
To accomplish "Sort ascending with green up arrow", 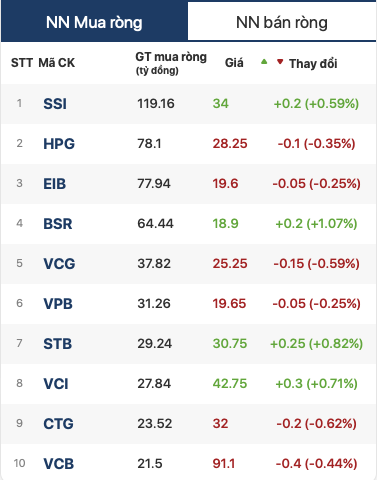I will [x=264, y=62].
